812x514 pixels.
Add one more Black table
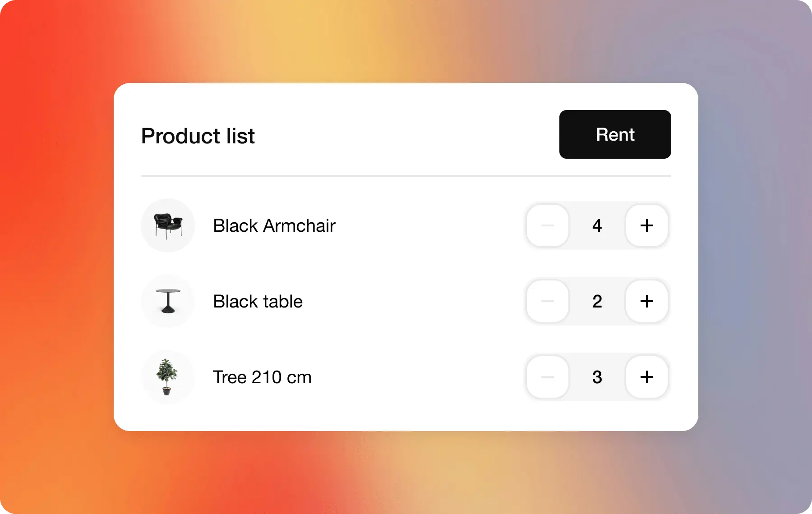click(646, 301)
